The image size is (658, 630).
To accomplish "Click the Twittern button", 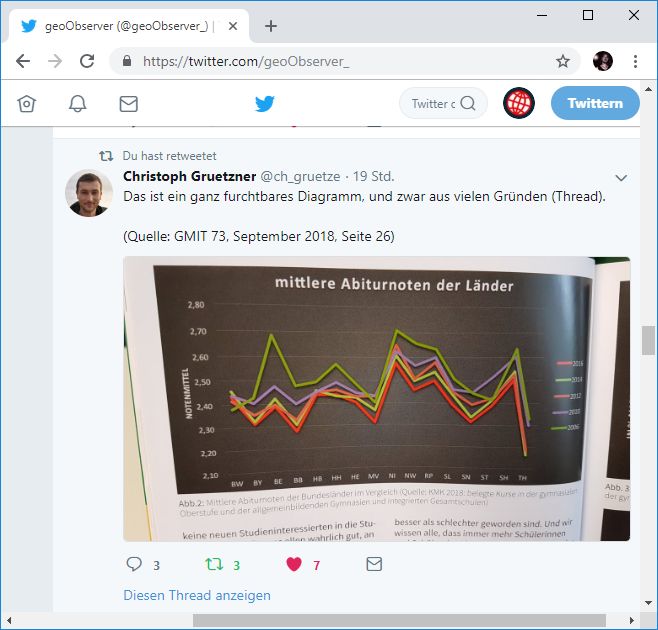I will [x=595, y=103].
